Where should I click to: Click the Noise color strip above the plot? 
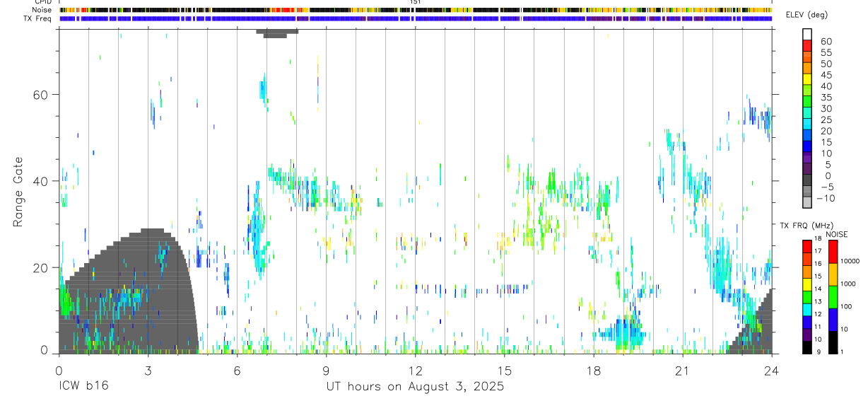pyautogui.click(x=416, y=10)
